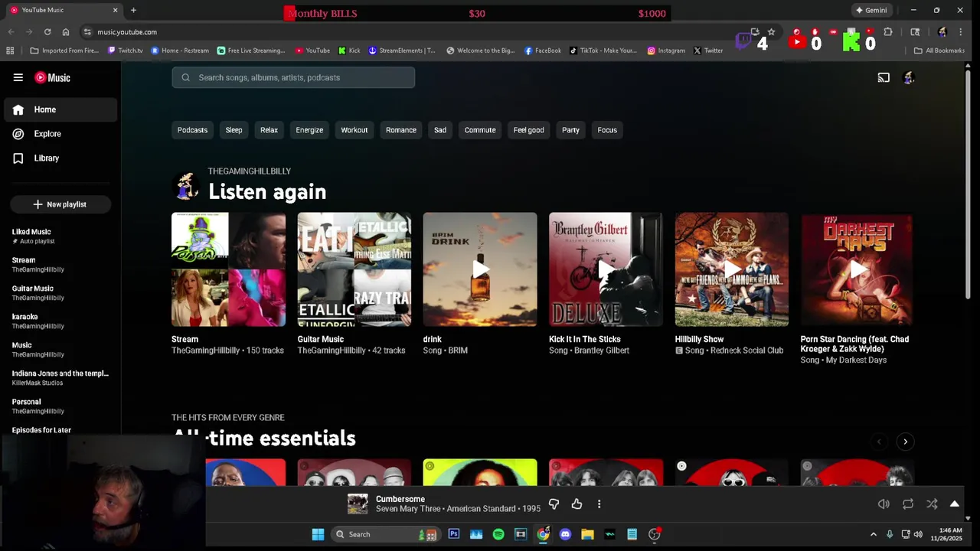Open the THEGAMINGHILLBILLY profile avatar
This screenshot has height=551, width=980.
coord(187,184)
